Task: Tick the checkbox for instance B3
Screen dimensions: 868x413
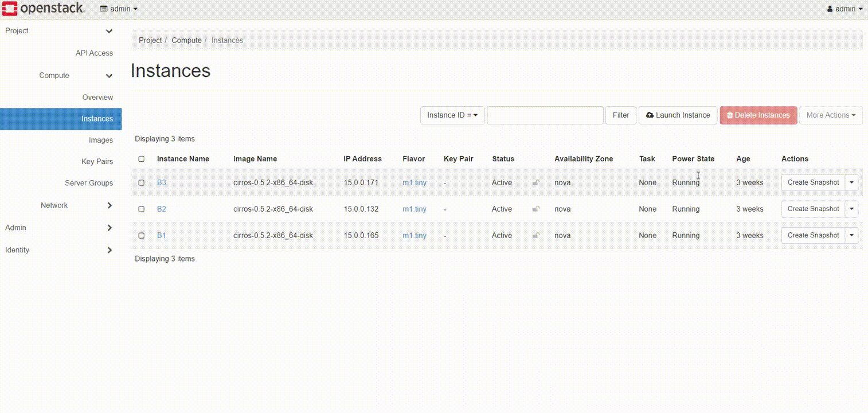Action: pyautogui.click(x=142, y=183)
